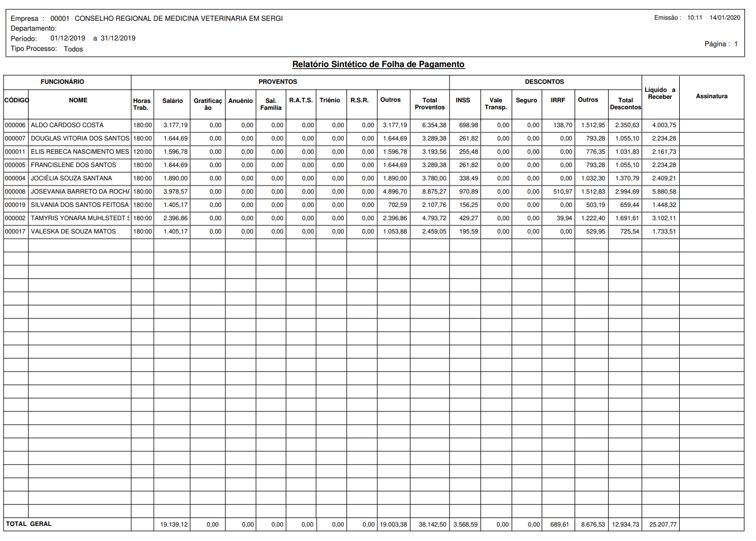756x541 pixels.
Task: Click the FUNCIONÁRIO group header
Action: (x=62, y=81)
